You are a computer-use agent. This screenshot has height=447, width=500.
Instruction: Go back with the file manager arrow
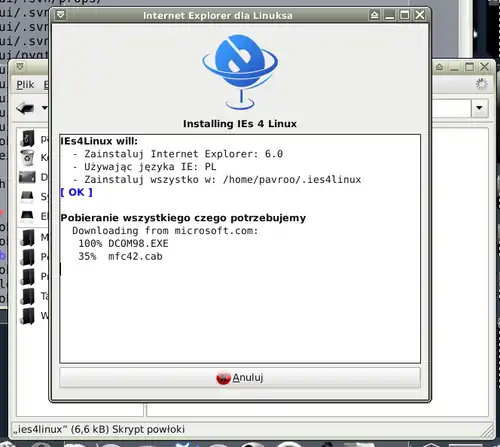point(25,108)
